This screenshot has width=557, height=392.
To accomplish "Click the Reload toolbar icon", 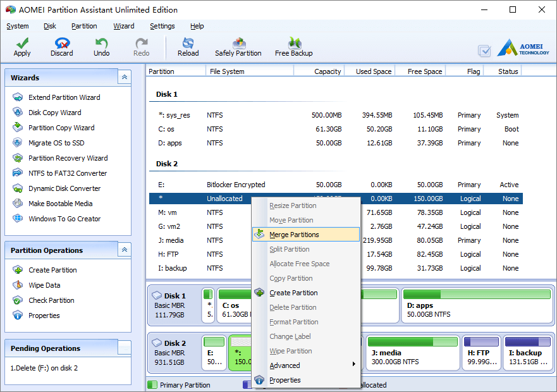I will [188, 43].
